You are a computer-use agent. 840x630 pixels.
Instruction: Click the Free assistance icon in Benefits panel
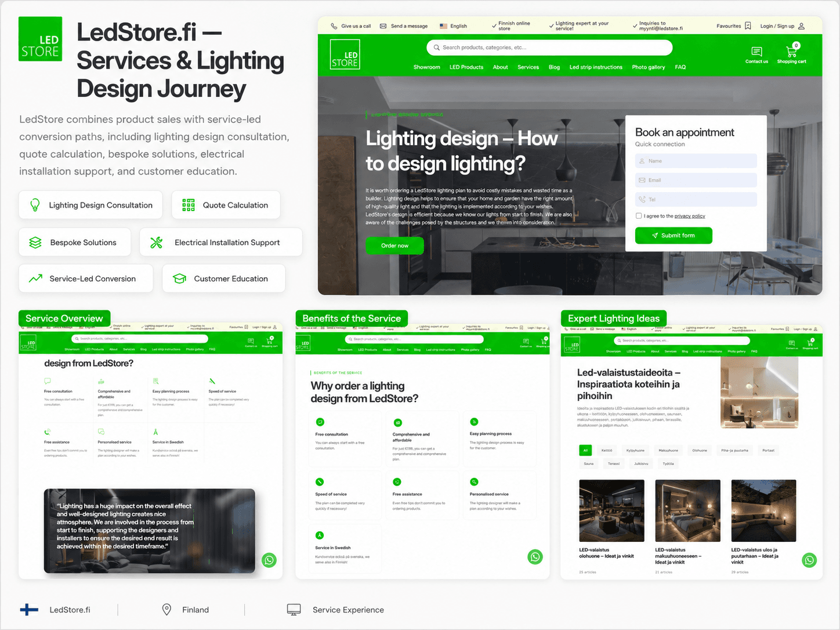(397, 481)
